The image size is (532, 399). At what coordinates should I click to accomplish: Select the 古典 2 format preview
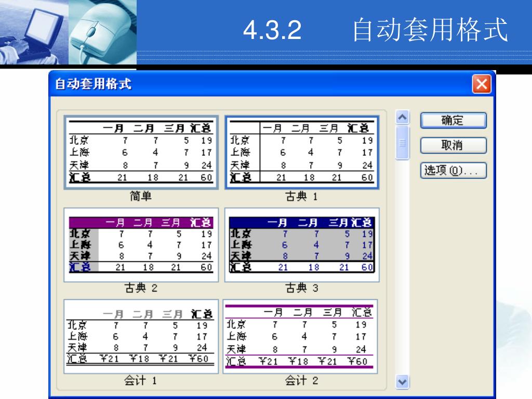pos(141,245)
